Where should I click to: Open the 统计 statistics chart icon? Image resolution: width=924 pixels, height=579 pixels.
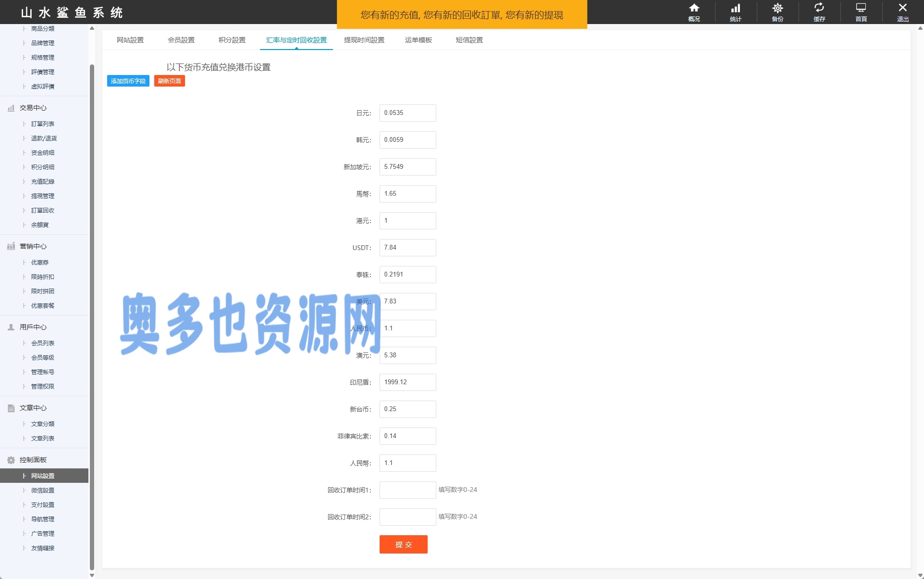pos(736,8)
